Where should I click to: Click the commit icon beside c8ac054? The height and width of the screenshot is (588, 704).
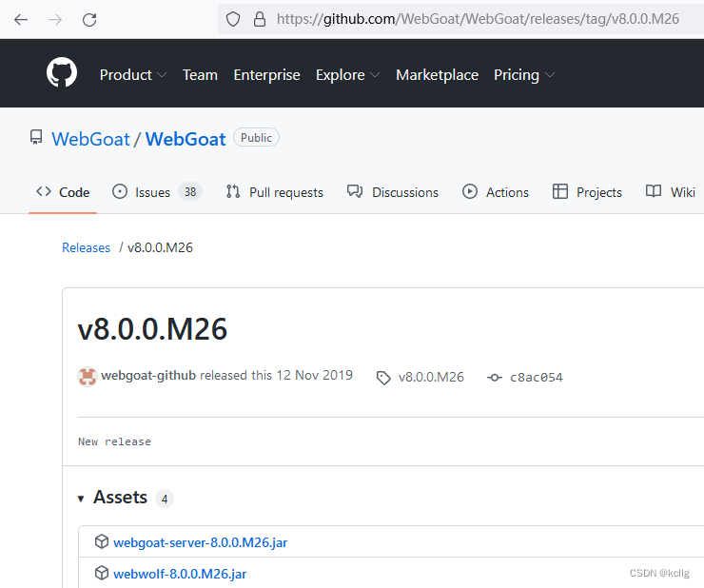click(495, 378)
